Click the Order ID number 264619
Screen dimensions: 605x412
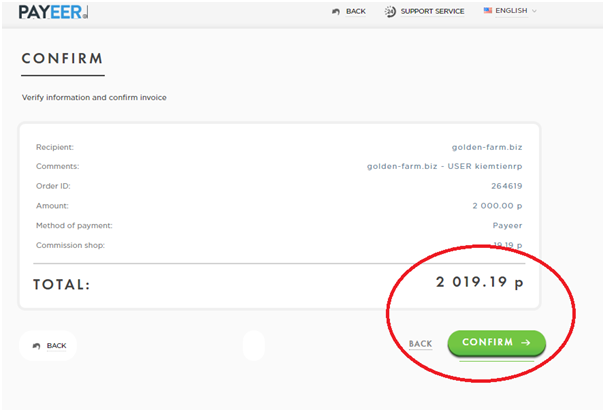click(x=506, y=186)
